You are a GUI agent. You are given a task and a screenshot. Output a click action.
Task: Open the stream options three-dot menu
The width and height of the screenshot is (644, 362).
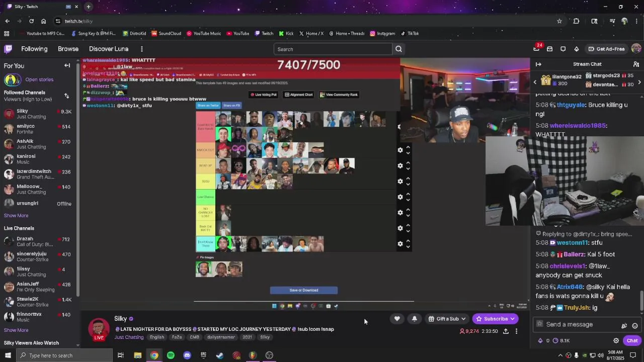[516, 331]
